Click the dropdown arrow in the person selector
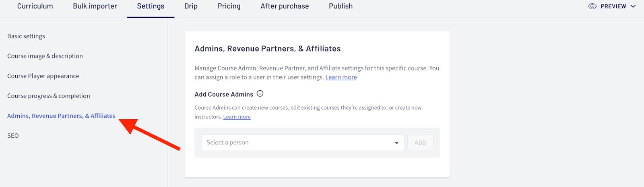This screenshot has height=187, width=644. point(396,143)
